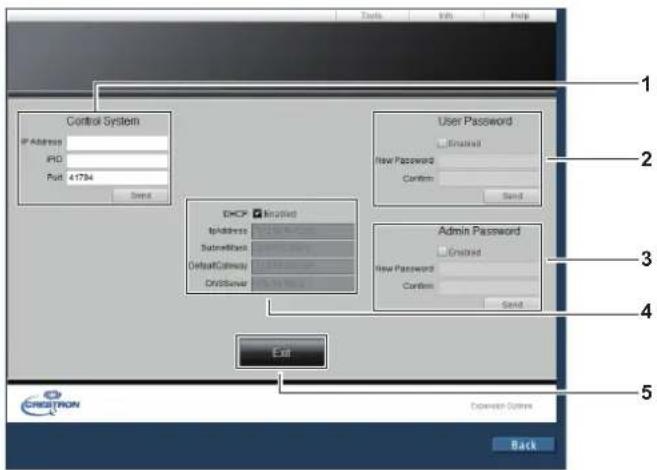Click the Control System IPID field
The height and width of the screenshot is (470, 657).
point(117,160)
